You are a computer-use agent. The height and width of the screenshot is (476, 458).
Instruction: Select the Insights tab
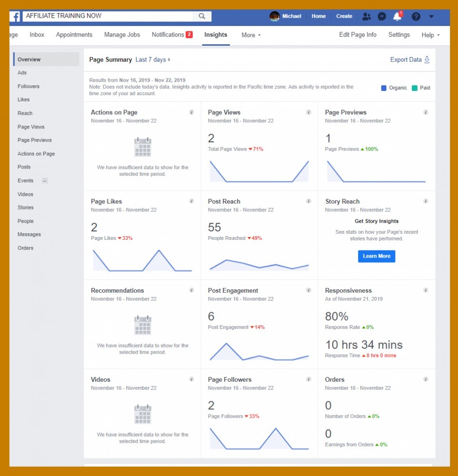pyautogui.click(x=216, y=35)
